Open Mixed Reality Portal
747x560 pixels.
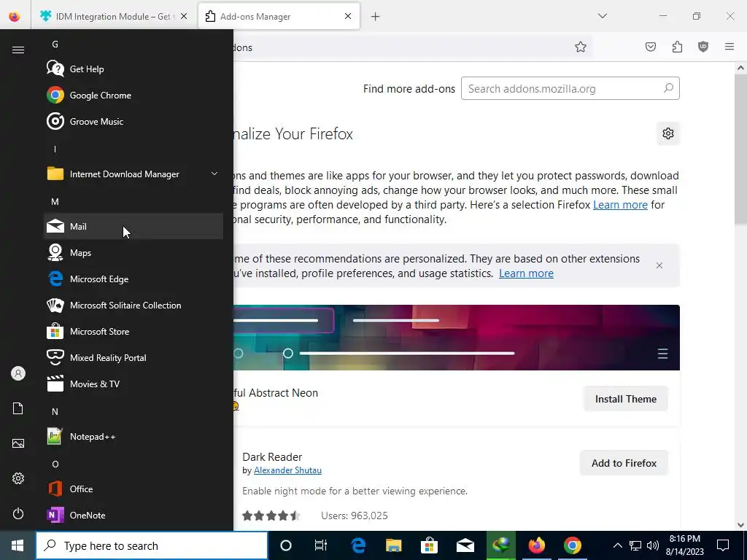(133, 357)
